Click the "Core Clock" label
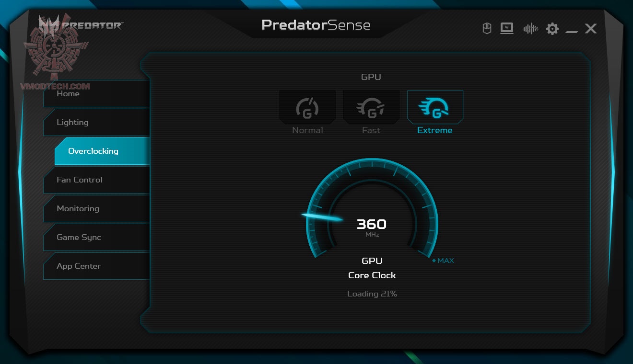 coord(372,275)
